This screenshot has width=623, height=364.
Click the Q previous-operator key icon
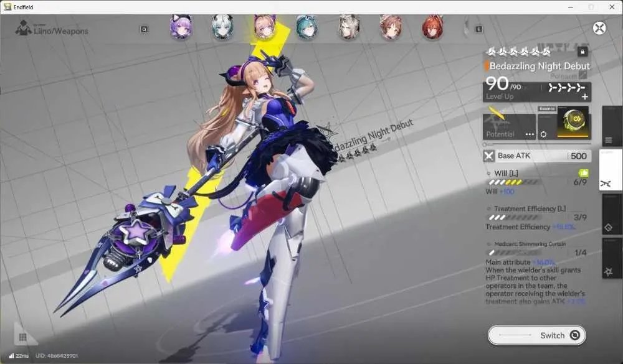(145, 29)
